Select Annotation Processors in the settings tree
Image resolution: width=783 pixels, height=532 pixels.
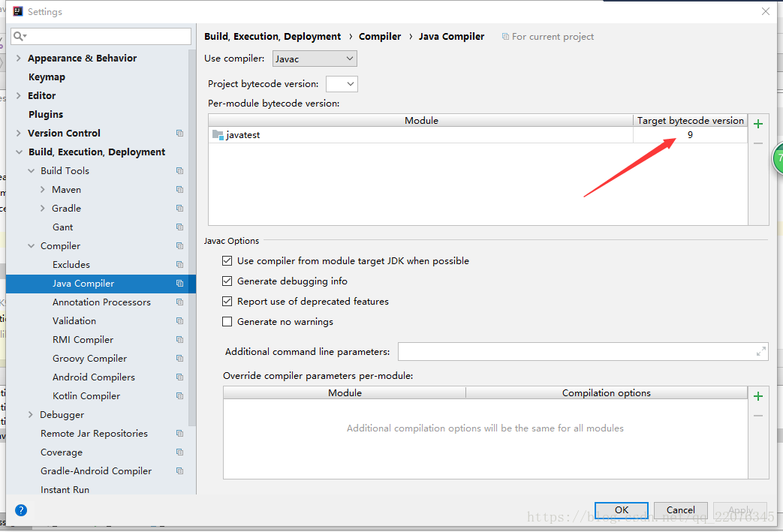tap(101, 302)
